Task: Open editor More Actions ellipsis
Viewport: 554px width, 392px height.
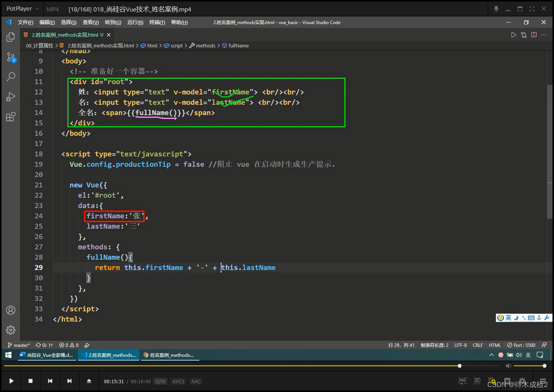Action: click(544, 35)
